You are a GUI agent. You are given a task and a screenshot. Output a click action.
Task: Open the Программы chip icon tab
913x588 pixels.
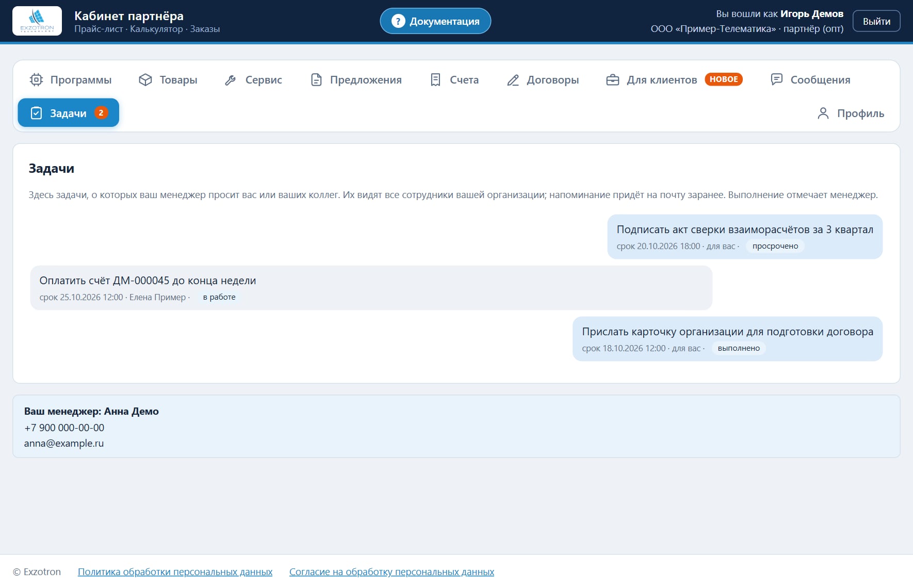tap(36, 80)
